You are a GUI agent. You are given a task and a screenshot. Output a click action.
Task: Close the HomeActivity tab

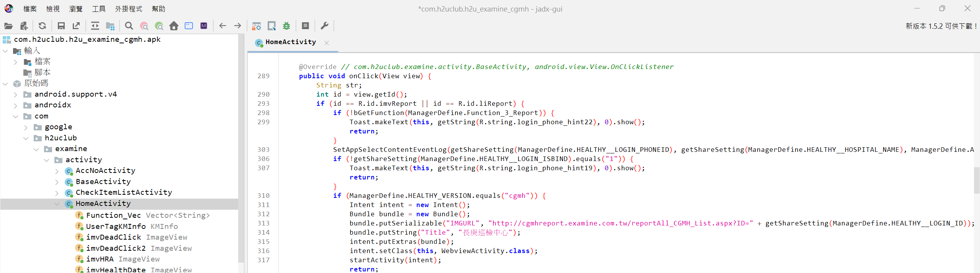(327, 43)
